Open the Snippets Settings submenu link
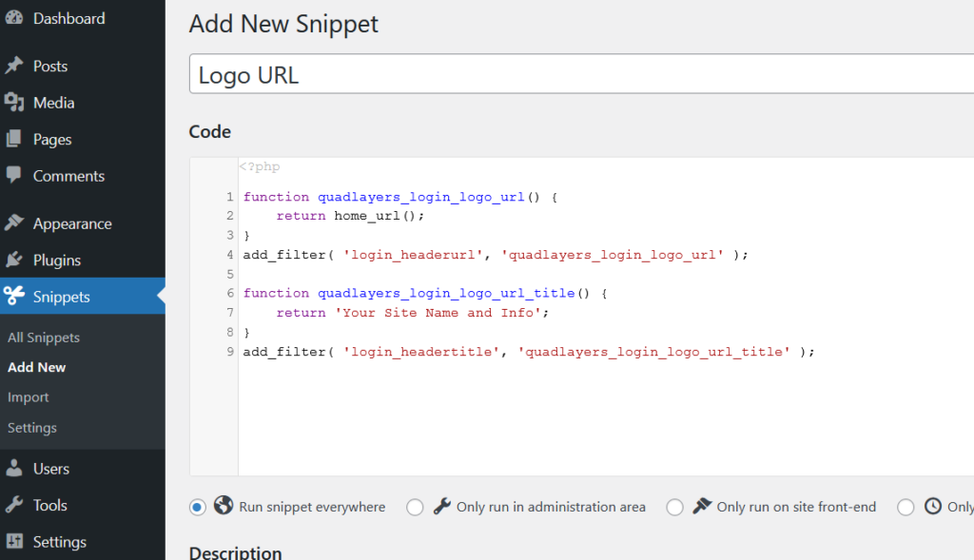The width and height of the screenshot is (974, 560). point(32,427)
